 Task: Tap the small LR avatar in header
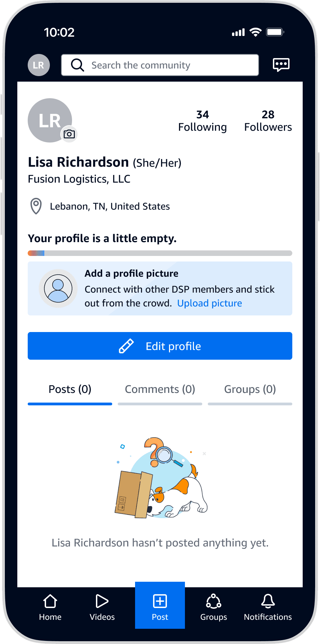point(39,65)
